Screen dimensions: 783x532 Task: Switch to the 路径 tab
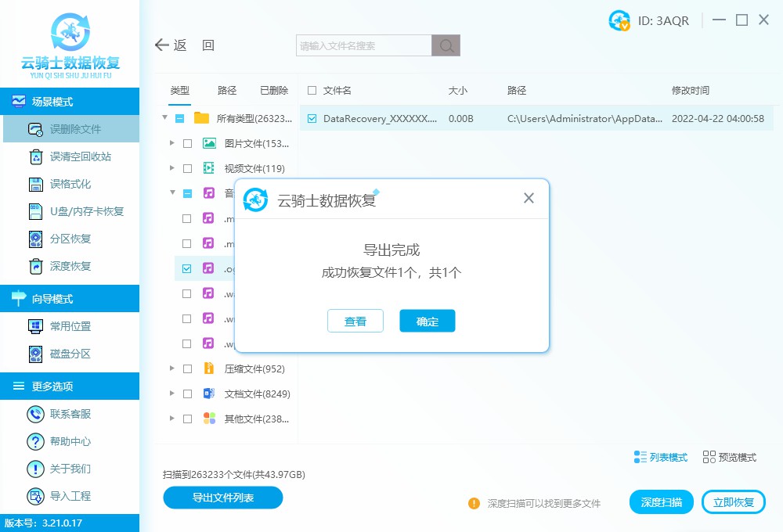point(226,90)
